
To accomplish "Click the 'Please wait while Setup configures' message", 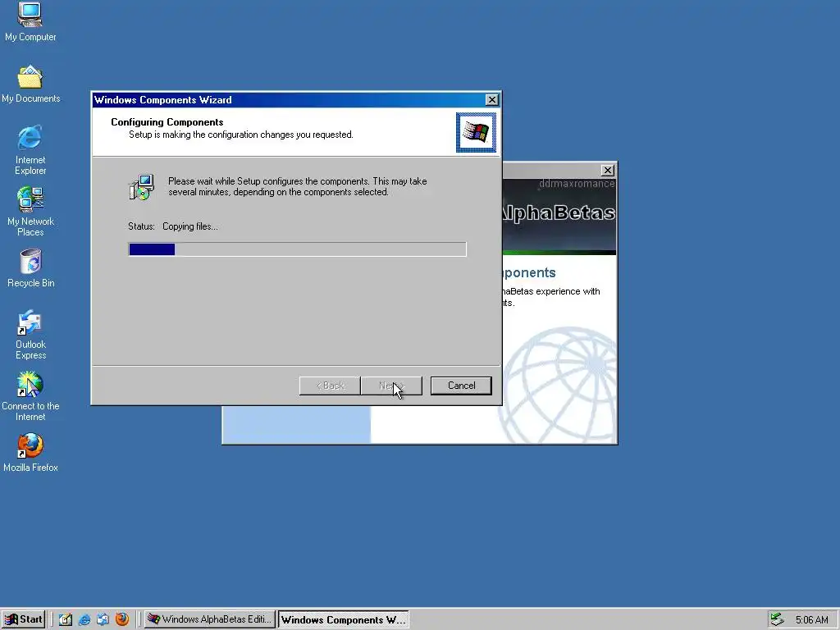I will click(x=298, y=186).
